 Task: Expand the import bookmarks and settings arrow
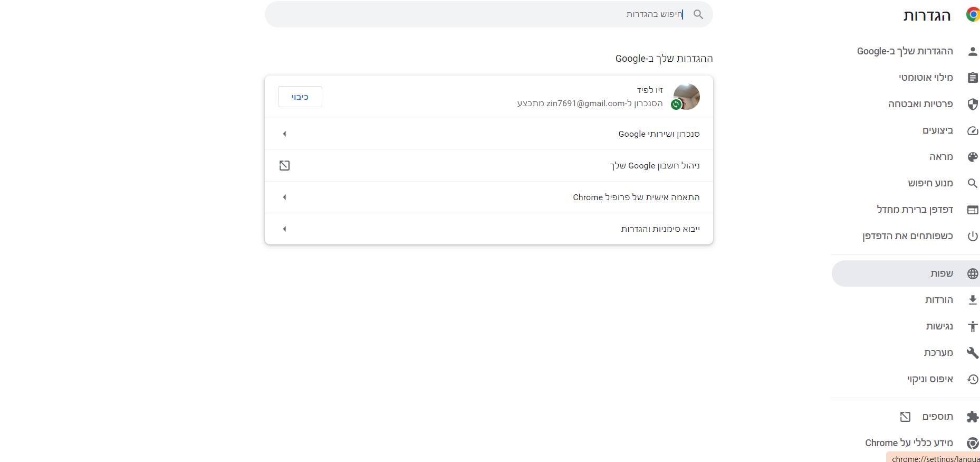coord(284,229)
